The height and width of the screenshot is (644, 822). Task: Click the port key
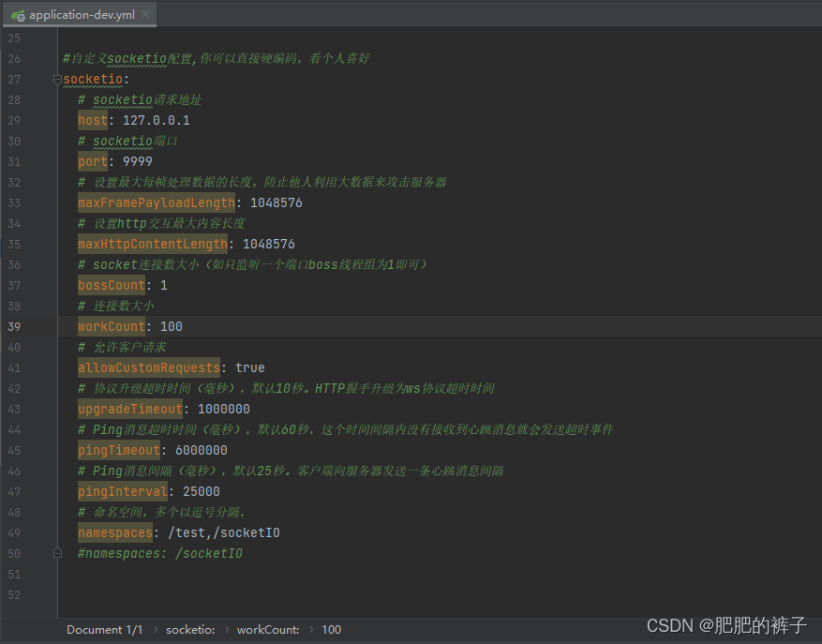(93, 161)
